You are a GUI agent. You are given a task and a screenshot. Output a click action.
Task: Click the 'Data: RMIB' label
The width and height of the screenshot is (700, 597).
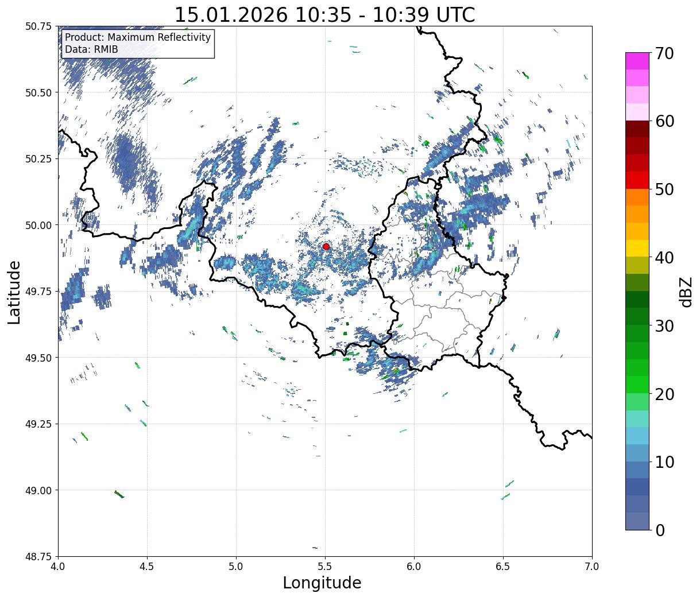[91, 49]
